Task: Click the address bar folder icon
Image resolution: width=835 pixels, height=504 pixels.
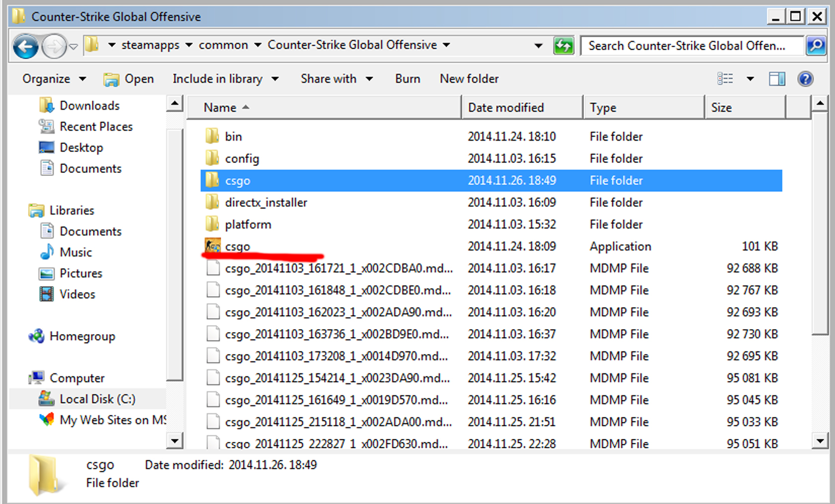Action: [x=91, y=45]
